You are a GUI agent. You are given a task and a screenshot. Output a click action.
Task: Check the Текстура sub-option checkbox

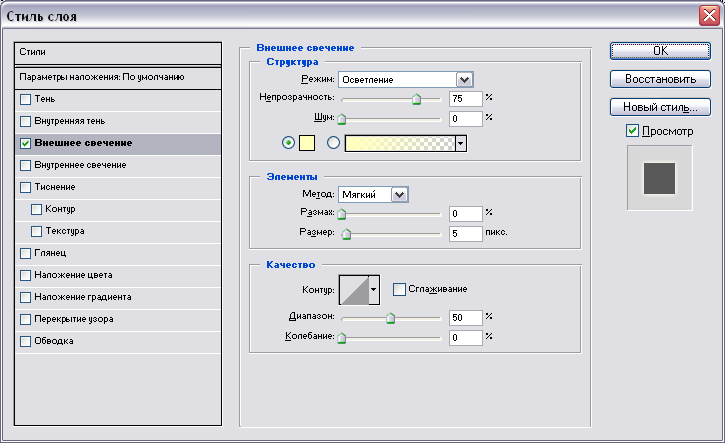pyautogui.click(x=37, y=231)
